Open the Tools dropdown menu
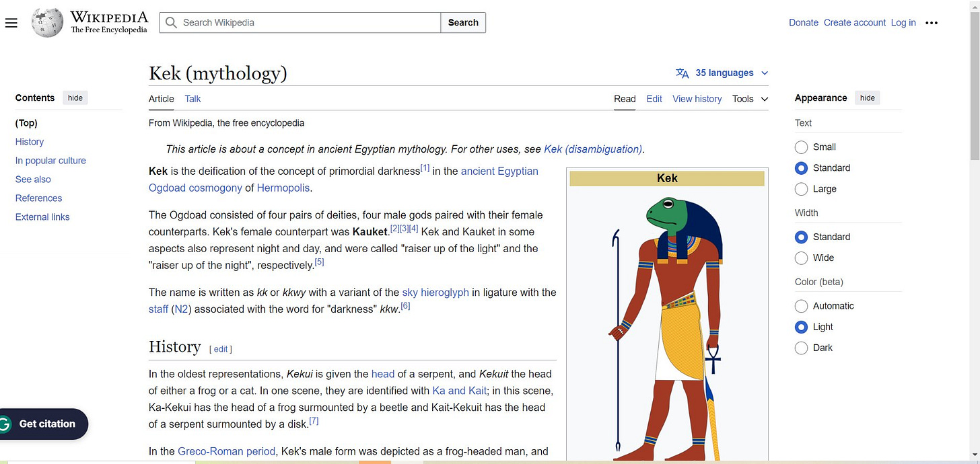 click(x=750, y=99)
